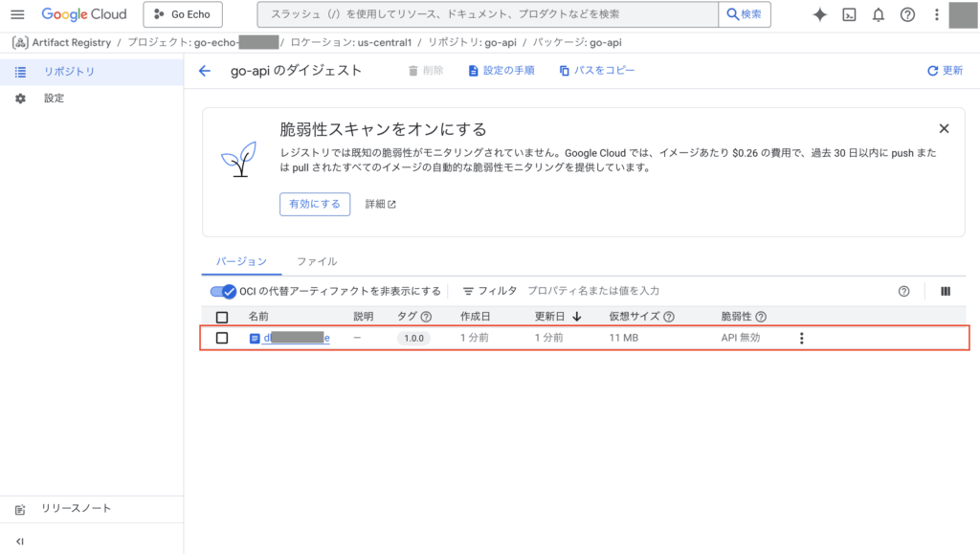Click the Gemini AI sparkle icon
Screen dimensions: 980x554
(x=820, y=14)
